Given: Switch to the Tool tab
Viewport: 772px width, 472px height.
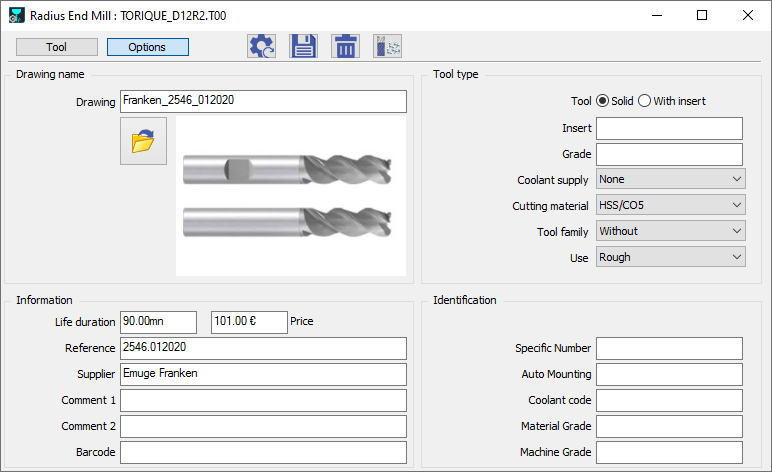Looking at the screenshot, I should 57,47.
